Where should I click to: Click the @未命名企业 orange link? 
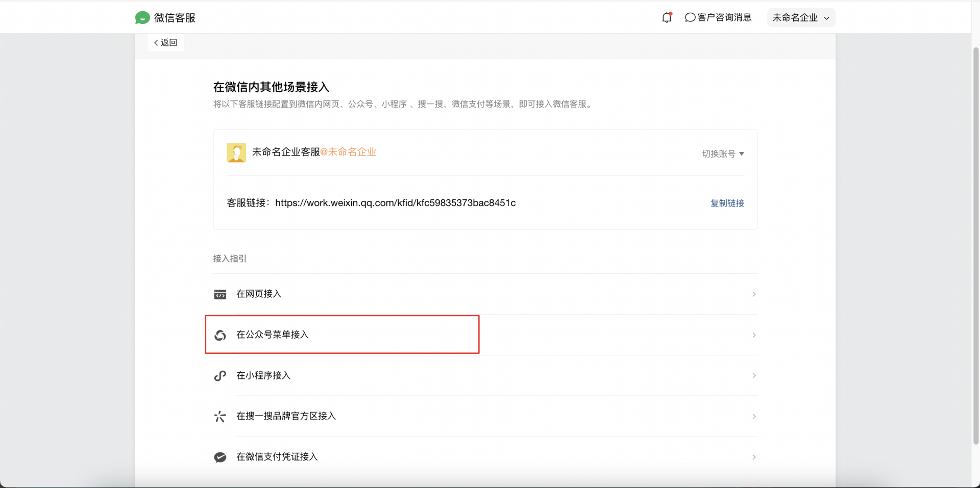click(349, 151)
